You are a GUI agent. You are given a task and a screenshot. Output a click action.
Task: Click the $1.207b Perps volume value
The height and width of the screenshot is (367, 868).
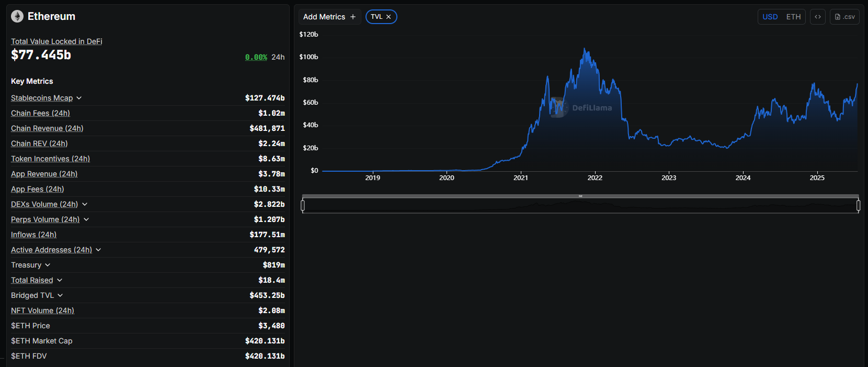[269, 219]
